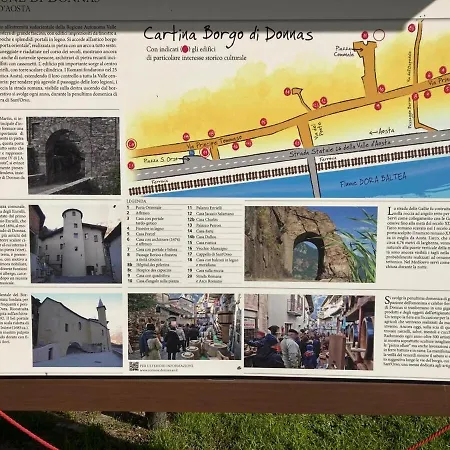This screenshot has width=450, height=450.
Task: Open the church with bell tower photo
Action: [77, 330]
